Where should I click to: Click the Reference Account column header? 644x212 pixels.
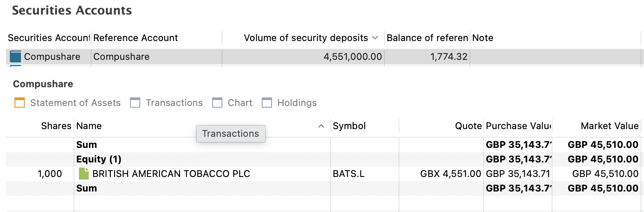click(x=136, y=38)
